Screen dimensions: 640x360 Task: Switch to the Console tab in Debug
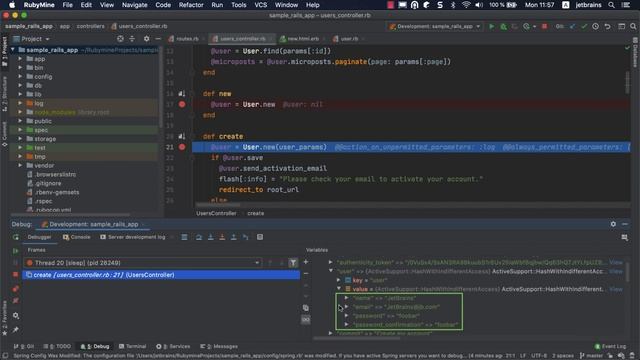77,237
